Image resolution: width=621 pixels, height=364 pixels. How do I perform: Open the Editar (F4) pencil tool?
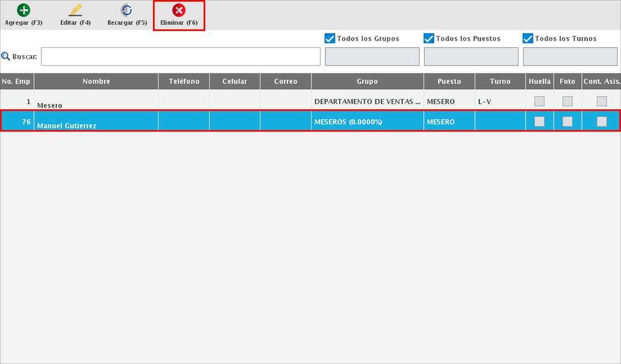tap(75, 10)
